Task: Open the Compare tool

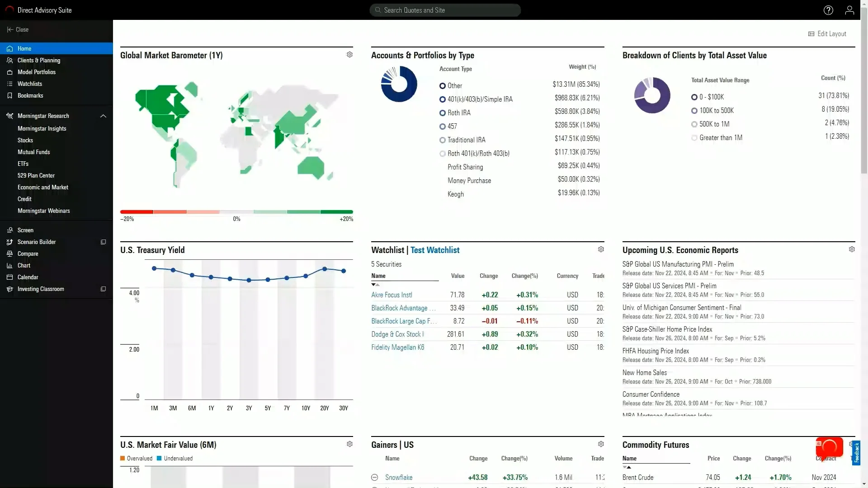Action: (x=28, y=253)
